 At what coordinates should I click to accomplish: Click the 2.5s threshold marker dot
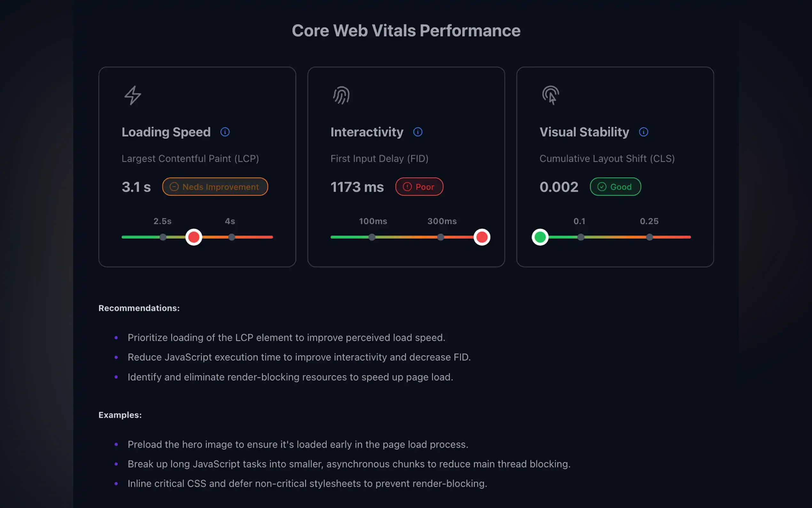coord(163,237)
